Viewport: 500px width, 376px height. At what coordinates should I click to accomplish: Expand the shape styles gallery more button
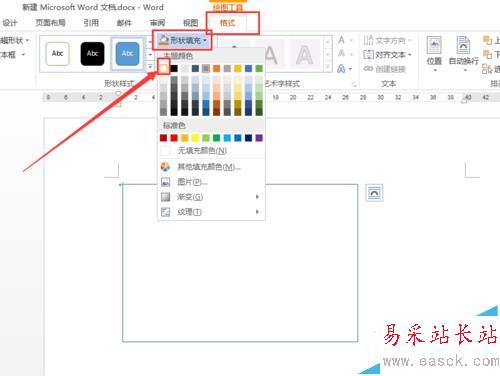pyautogui.click(x=150, y=67)
